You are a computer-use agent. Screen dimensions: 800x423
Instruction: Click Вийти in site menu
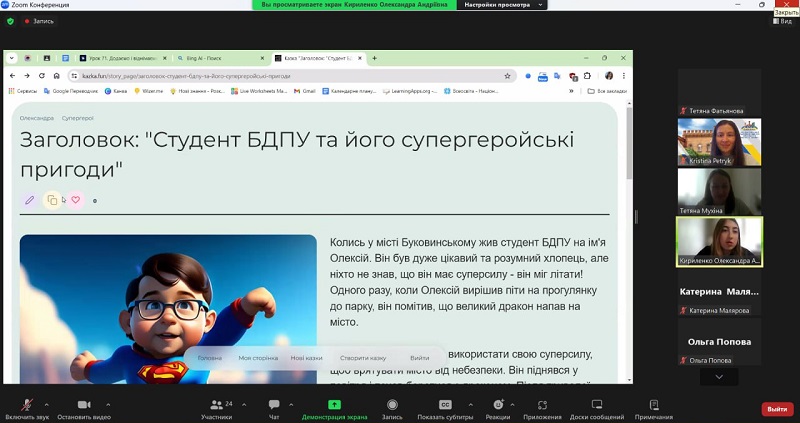[x=419, y=358]
